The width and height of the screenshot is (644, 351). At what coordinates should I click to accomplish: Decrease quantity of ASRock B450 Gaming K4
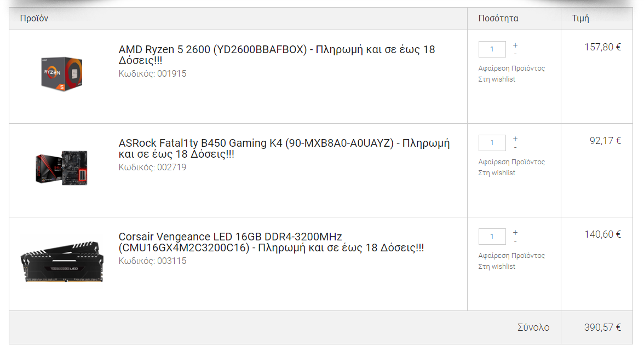pos(515,148)
